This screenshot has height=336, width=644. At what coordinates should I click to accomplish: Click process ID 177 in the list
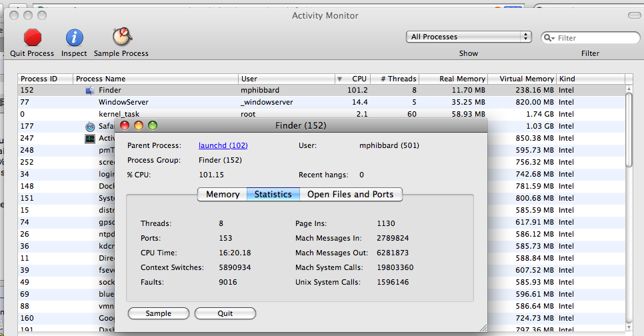point(27,126)
